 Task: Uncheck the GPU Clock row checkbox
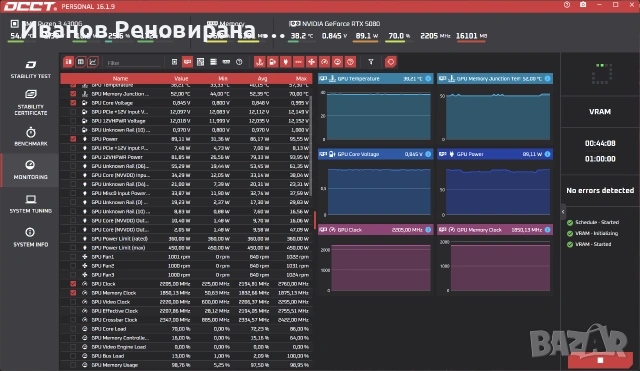click(73, 284)
